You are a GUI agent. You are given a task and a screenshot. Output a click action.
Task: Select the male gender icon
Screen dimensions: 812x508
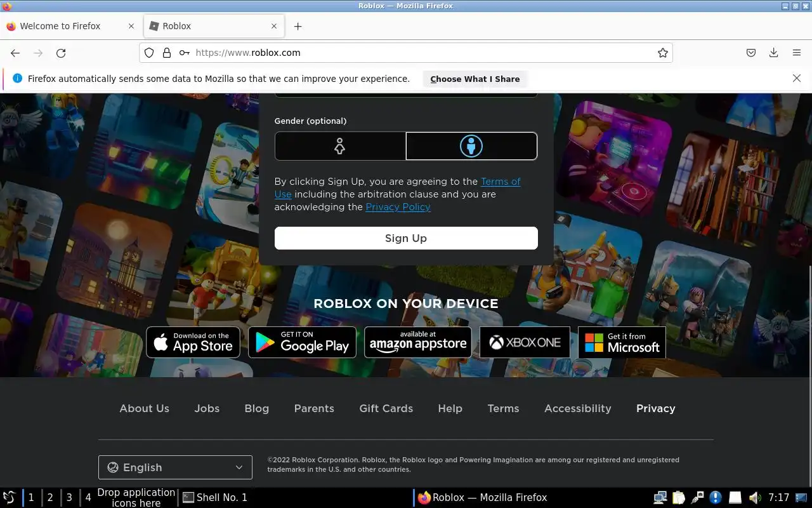(471, 146)
